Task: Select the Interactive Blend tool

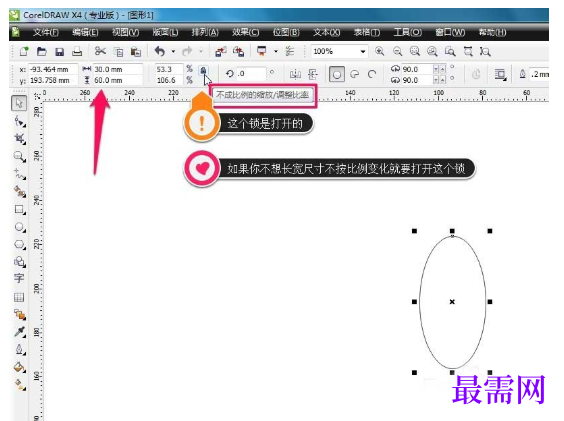Action: (19, 314)
